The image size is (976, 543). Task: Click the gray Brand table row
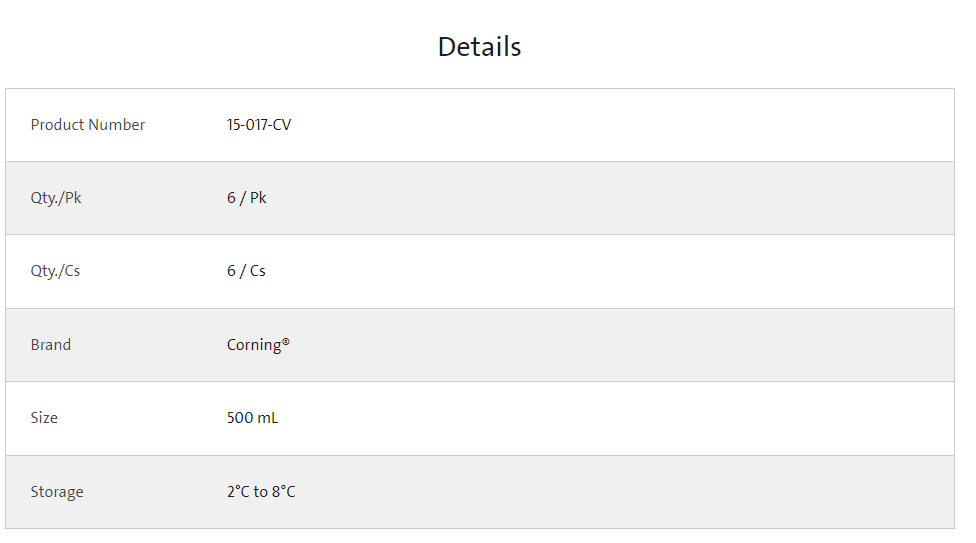(480, 345)
